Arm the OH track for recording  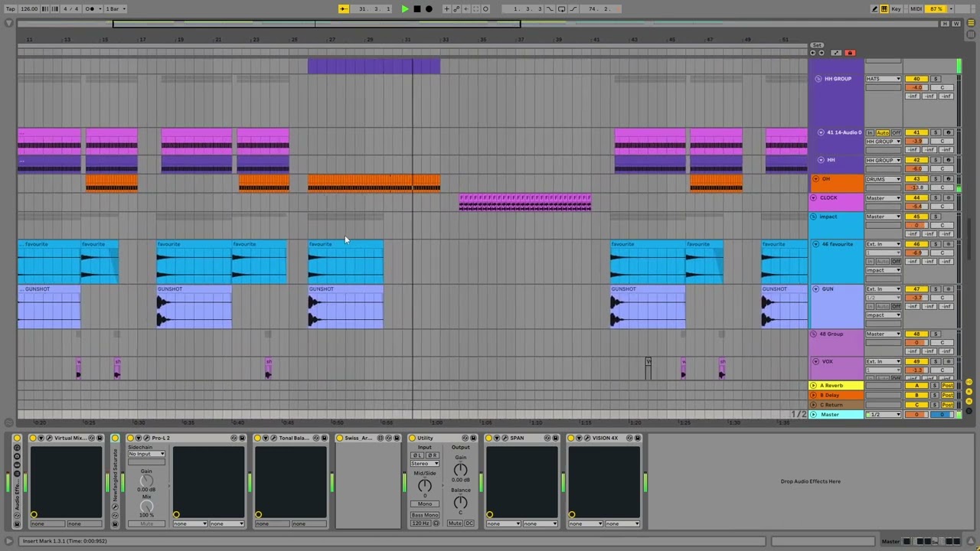point(948,179)
